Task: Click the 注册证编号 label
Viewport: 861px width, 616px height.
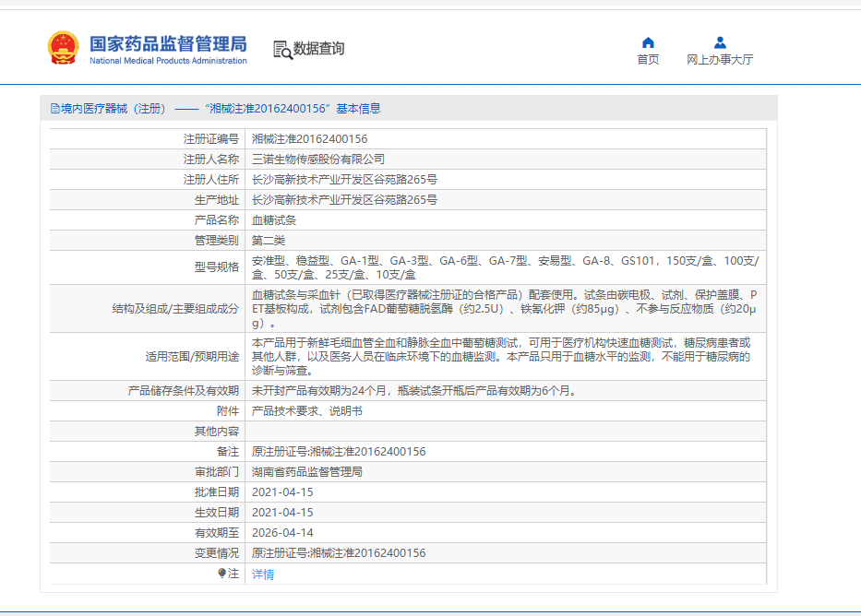Action: pos(210,138)
